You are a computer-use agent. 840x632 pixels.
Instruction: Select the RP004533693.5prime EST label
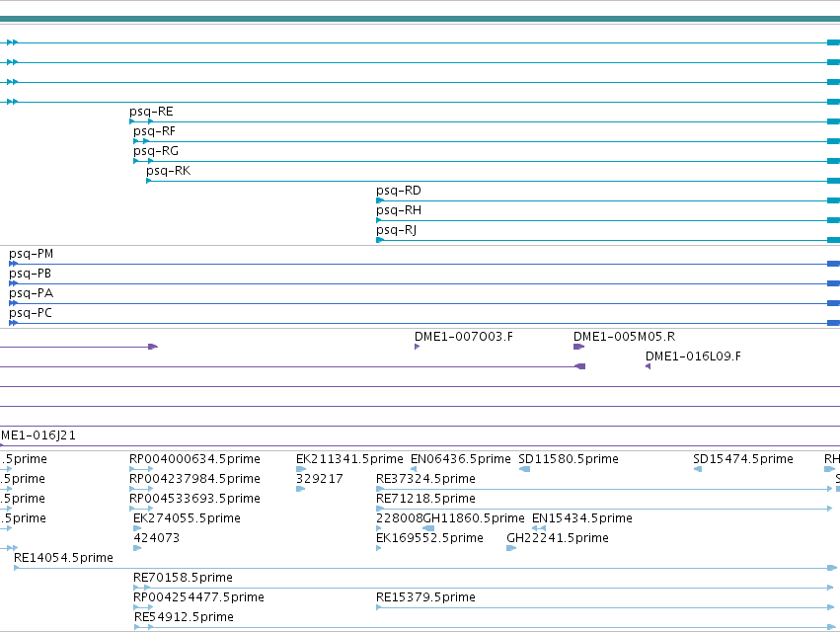[x=194, y=499]
